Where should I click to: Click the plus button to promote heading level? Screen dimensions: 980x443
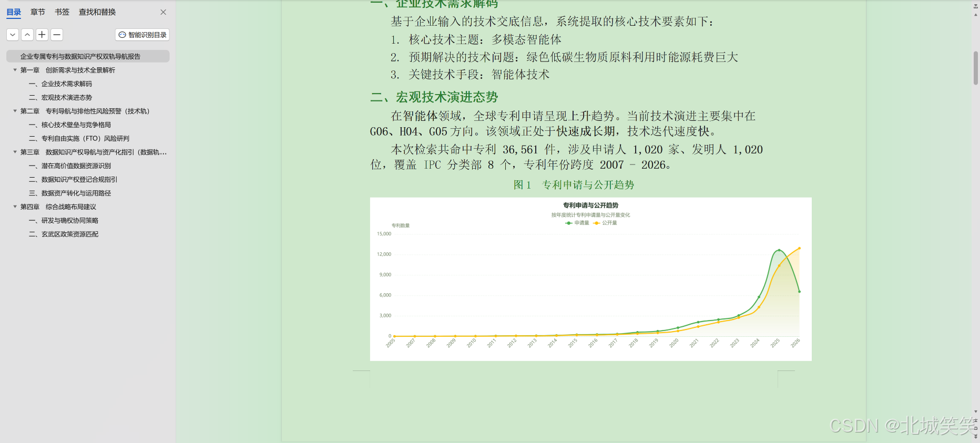[x=42, y=35]
